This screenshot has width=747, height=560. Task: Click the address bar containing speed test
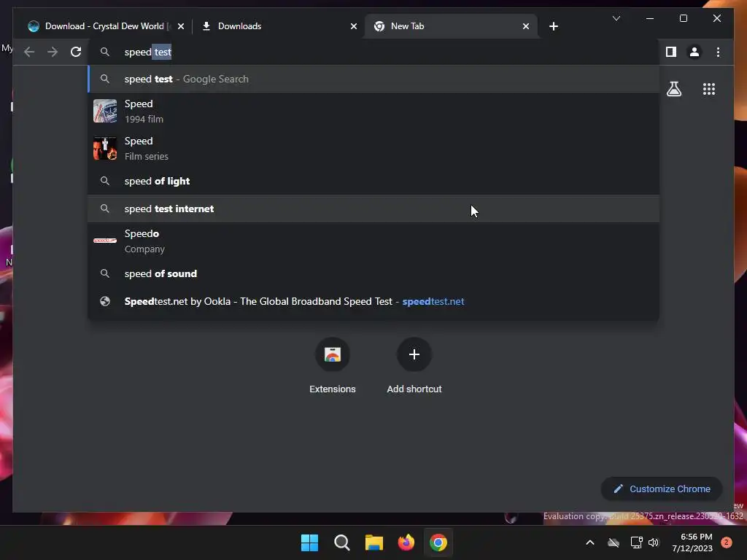(x=373, y=52)
